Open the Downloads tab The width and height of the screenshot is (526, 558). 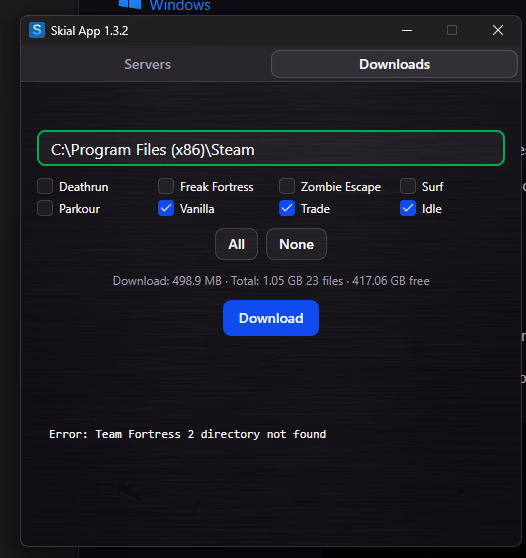point(394,64)
